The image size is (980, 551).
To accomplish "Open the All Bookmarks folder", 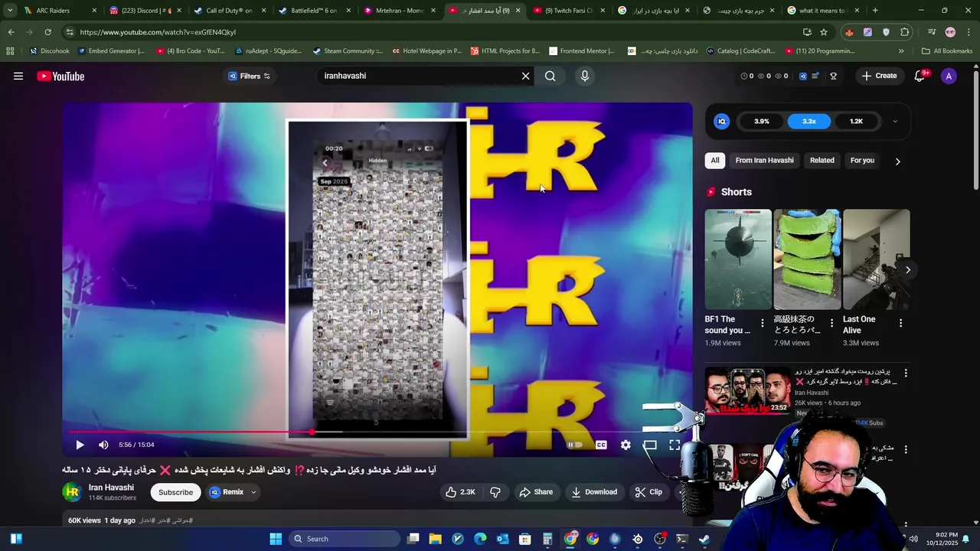I will pyautogui.click(x=947, y=51).
